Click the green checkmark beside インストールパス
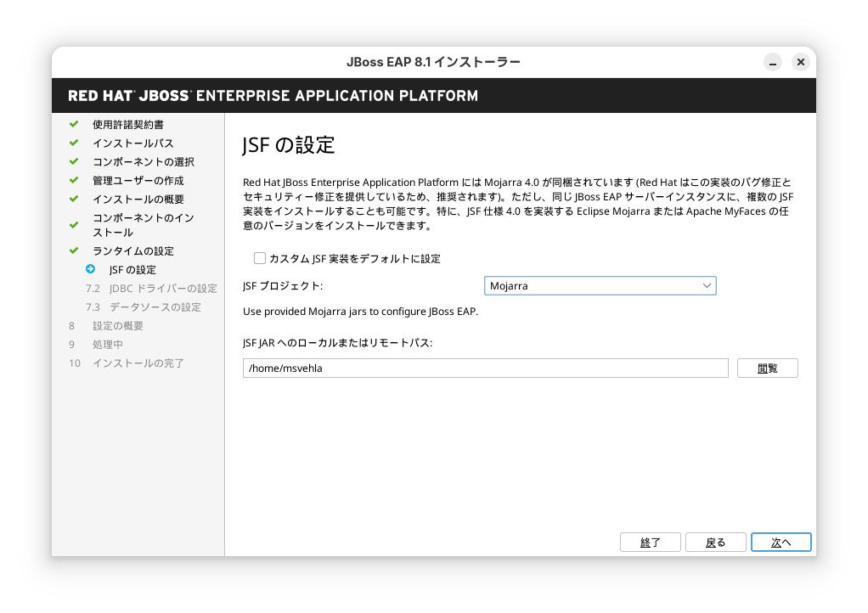This screenshot has height=613, width=868. click(74, 143)
